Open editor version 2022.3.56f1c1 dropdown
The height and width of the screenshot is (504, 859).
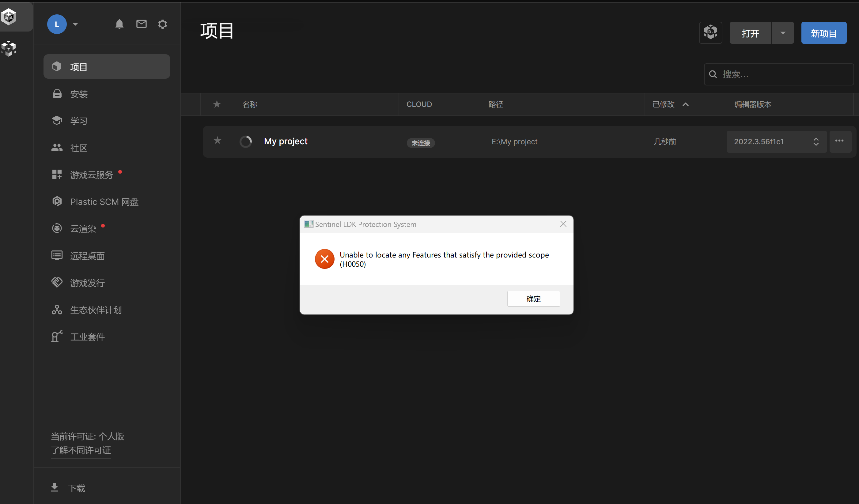777,141
